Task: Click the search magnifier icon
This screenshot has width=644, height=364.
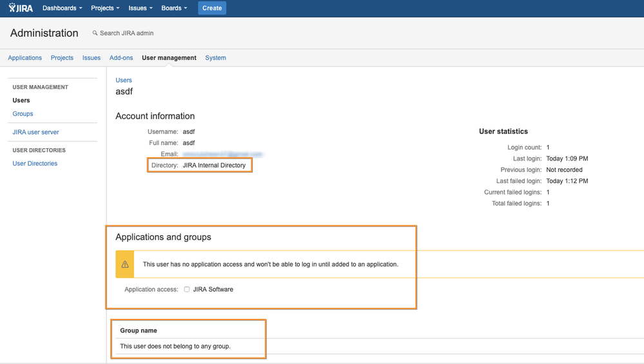Action: (95, 33)
